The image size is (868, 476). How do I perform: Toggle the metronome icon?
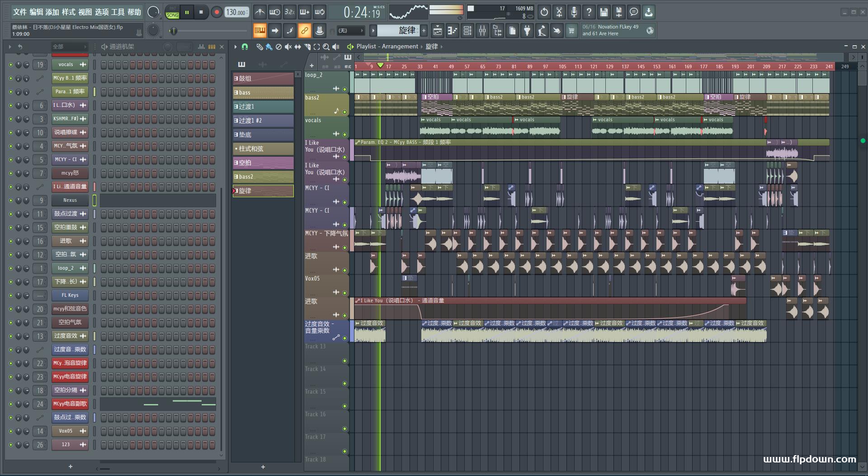click(x=259, y=12)
